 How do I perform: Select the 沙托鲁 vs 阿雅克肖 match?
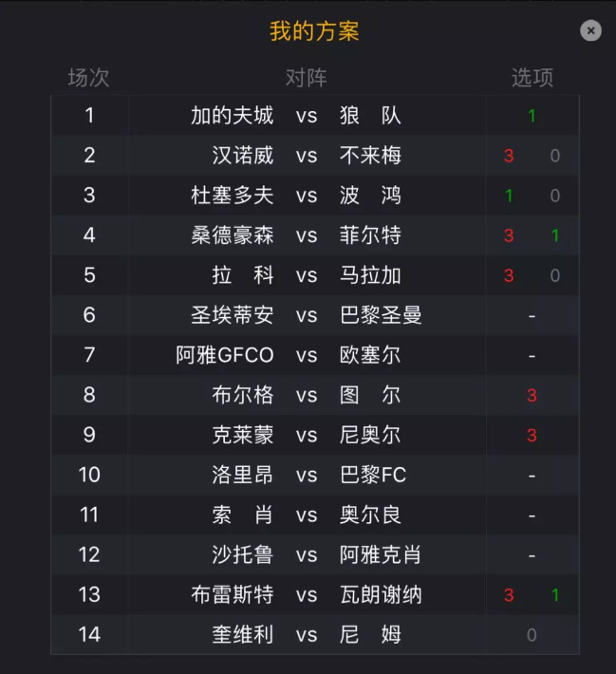click(x=315, y=555)
